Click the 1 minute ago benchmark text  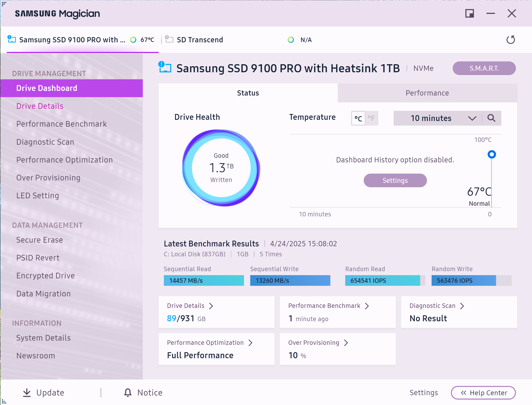click(x=308, y=319)
